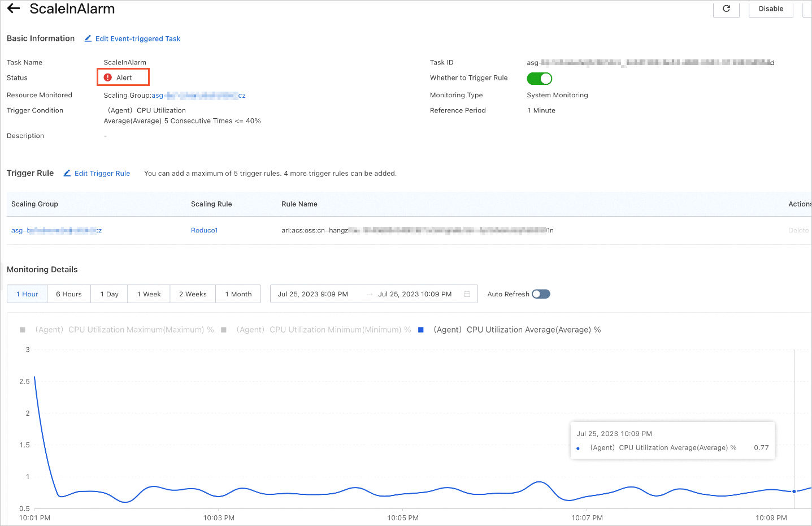Click the trigger condition threshold text '<= 40%'
This screenshot has height=526, width=812.
pyautogui.click(x=248, y=121)
